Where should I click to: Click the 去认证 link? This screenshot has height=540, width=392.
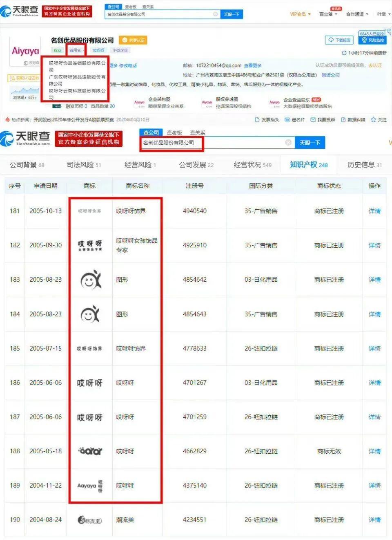tap(375, 65)
